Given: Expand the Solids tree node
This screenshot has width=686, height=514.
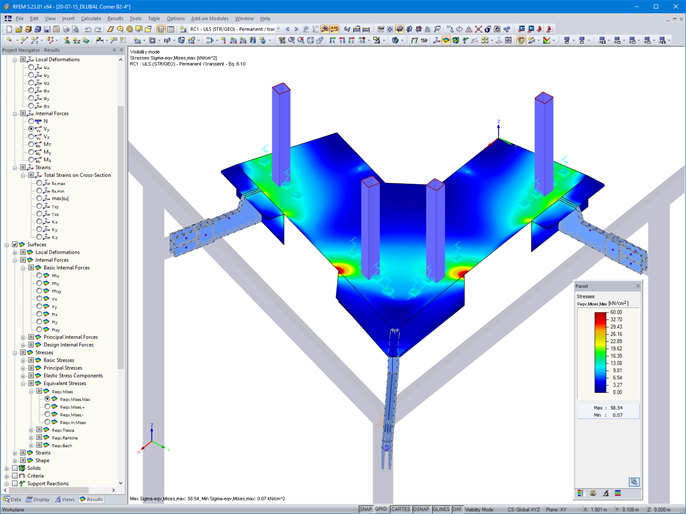Looking at the screenshot, I should (x=7, y=468).
